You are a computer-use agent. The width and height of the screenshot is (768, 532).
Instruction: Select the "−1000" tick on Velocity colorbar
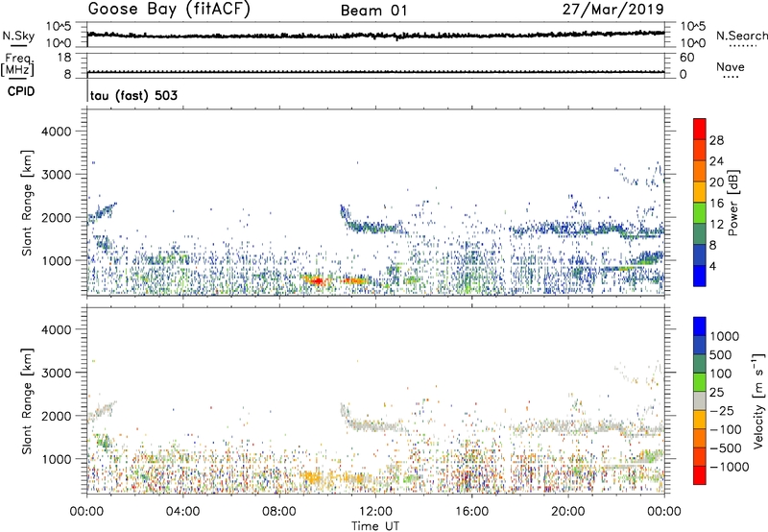[x=729, y=467]
